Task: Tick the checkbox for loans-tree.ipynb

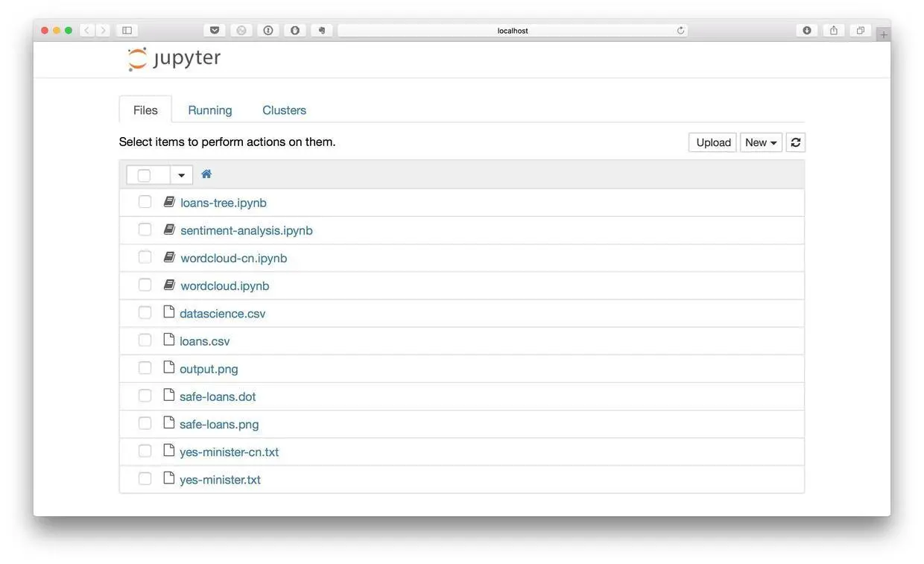Action: tap(145, 202)
